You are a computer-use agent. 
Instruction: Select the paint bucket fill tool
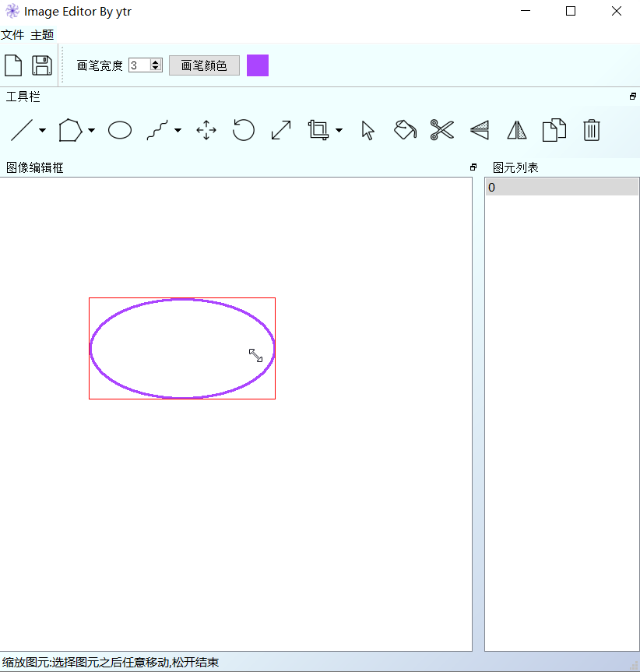tap(405, 130)
